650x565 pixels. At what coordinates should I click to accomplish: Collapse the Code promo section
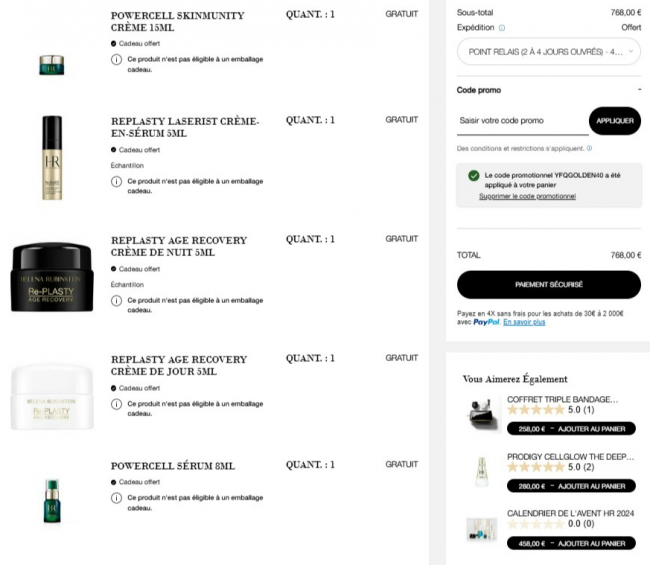click(x=639, y=90)
